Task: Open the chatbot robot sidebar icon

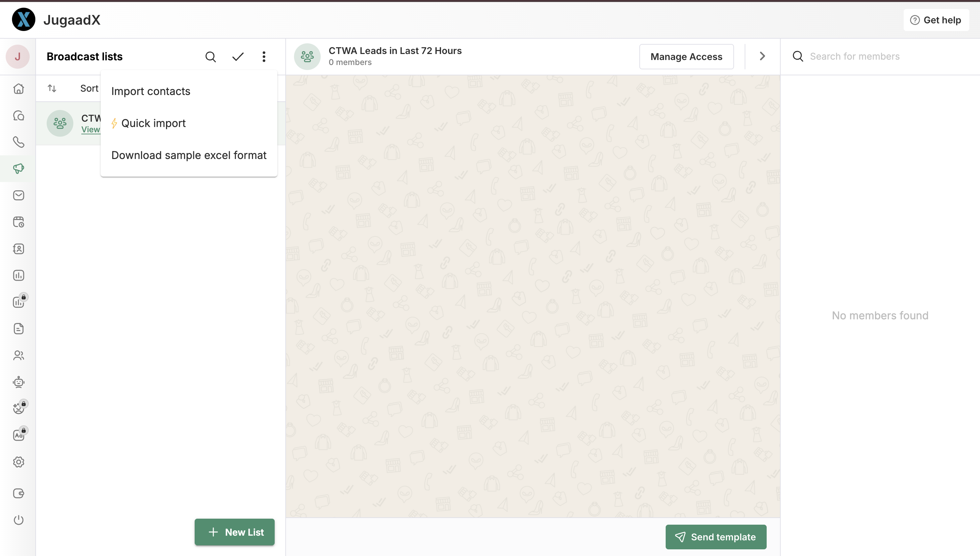Action: tap(18, 382)
